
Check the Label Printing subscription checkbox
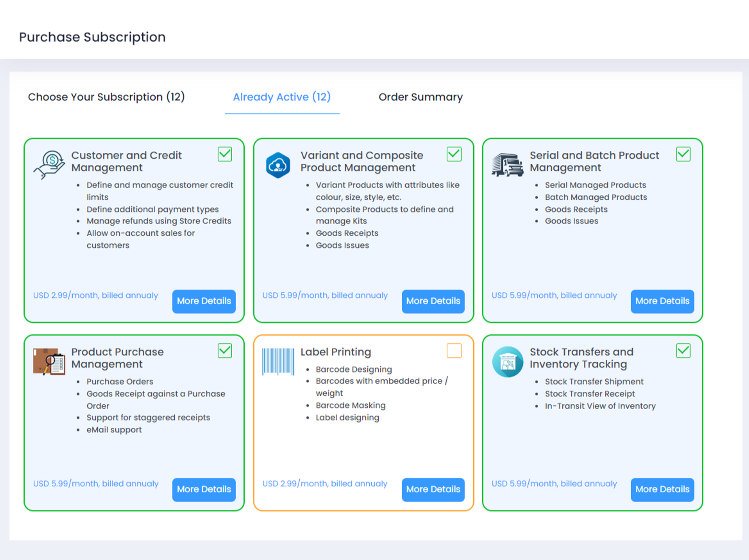[x=454, y=351]
